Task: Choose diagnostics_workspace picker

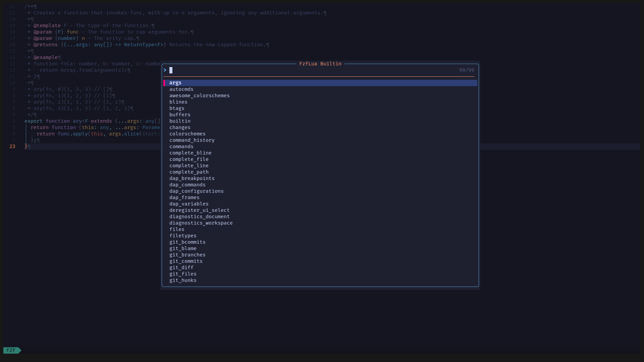Action: coord(201,223)
